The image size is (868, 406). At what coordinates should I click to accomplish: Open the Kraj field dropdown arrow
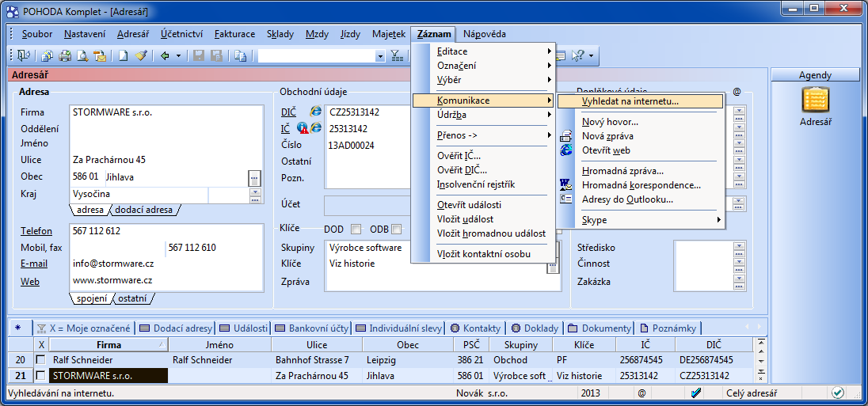tap(255, 192)
